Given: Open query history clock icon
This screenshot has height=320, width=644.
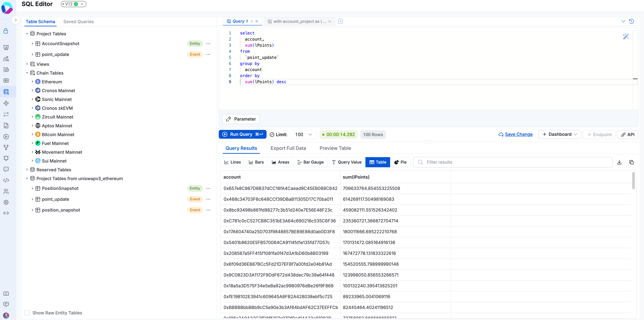Looking at the screenshot, I should coord(631,21).
